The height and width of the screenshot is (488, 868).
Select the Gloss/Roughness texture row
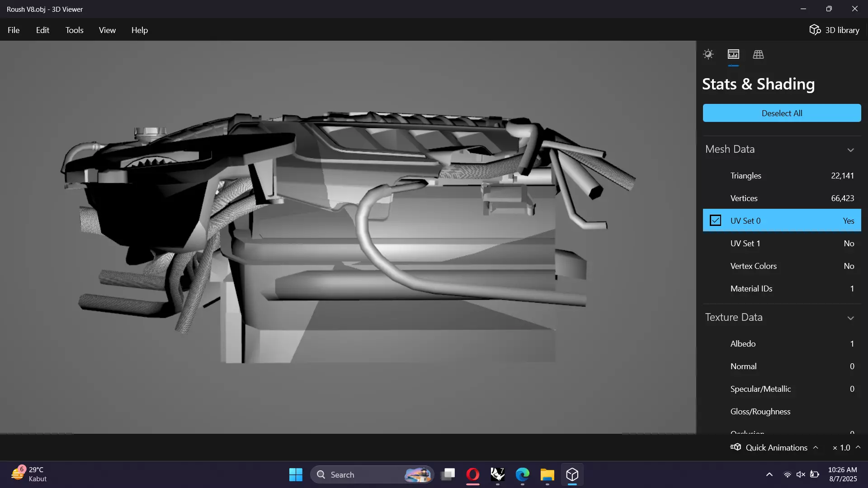782,411
